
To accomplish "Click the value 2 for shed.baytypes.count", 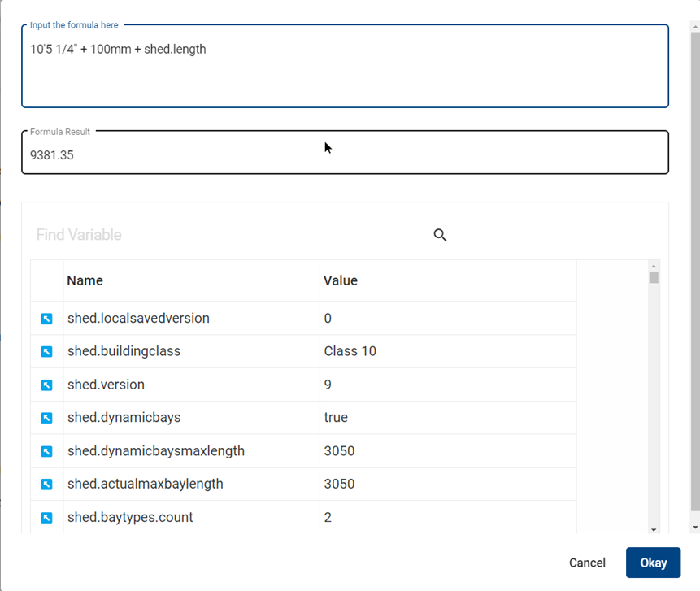I will click(448, 517).
